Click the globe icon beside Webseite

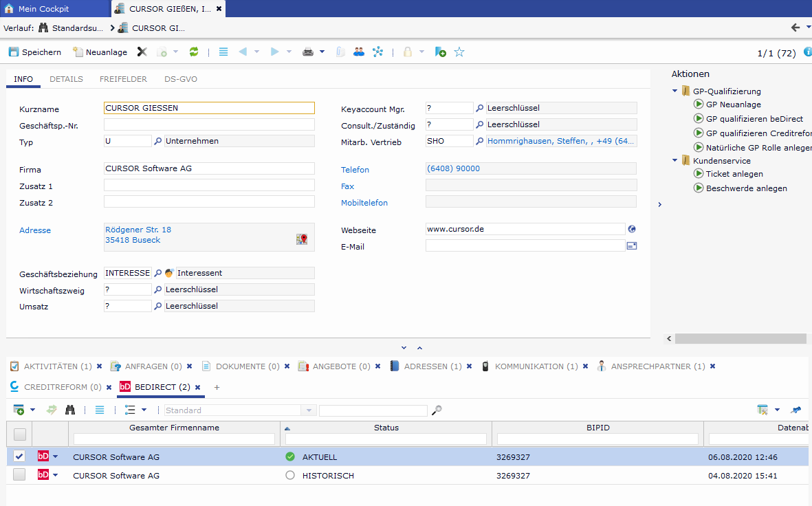[632, 230]
